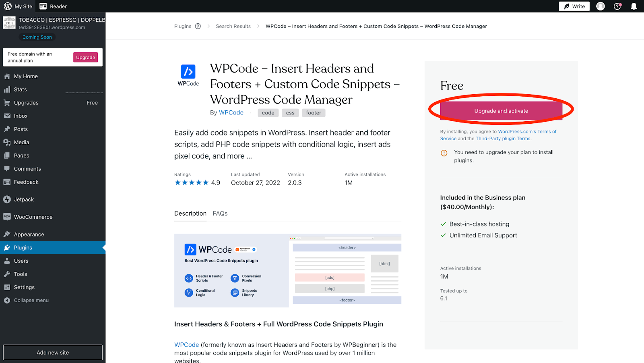644x363 pixels.
Task: Switch to the Description tab
Action: (190, 214)
